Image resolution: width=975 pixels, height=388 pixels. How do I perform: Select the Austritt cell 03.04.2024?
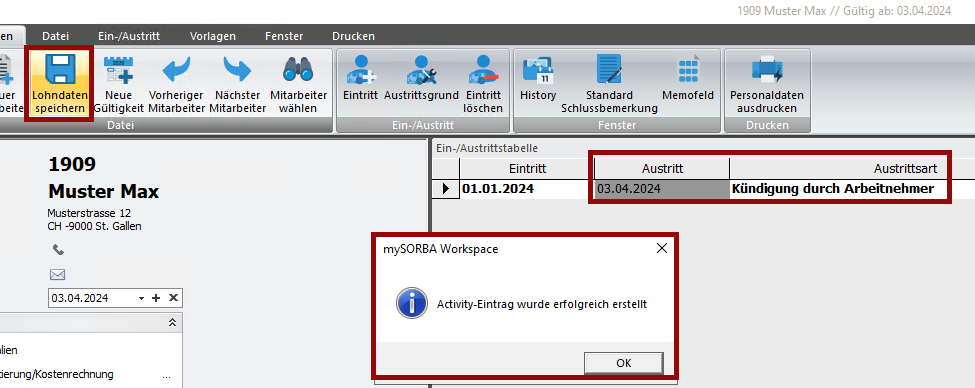(x=662, y=188)
